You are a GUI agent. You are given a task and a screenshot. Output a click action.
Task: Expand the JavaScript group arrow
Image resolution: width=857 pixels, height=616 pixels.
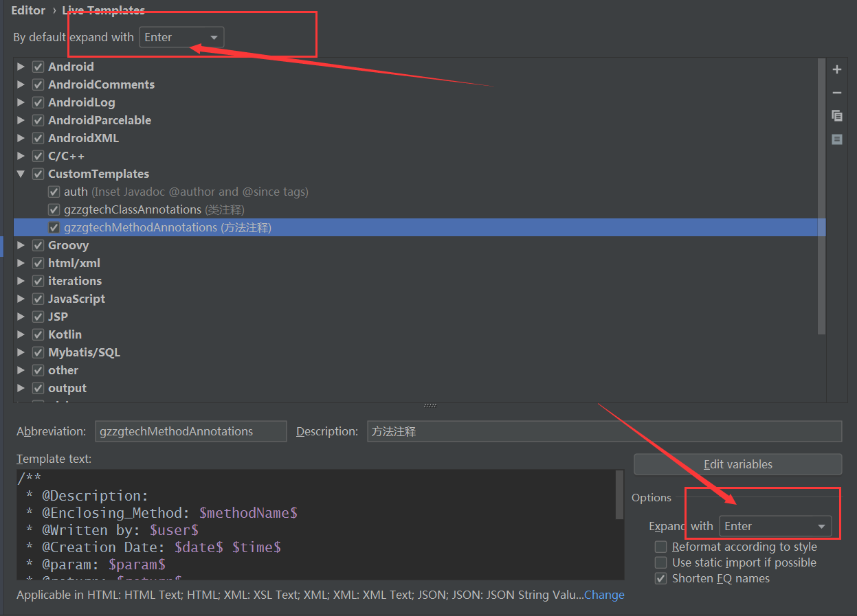(x=21, y=299)
